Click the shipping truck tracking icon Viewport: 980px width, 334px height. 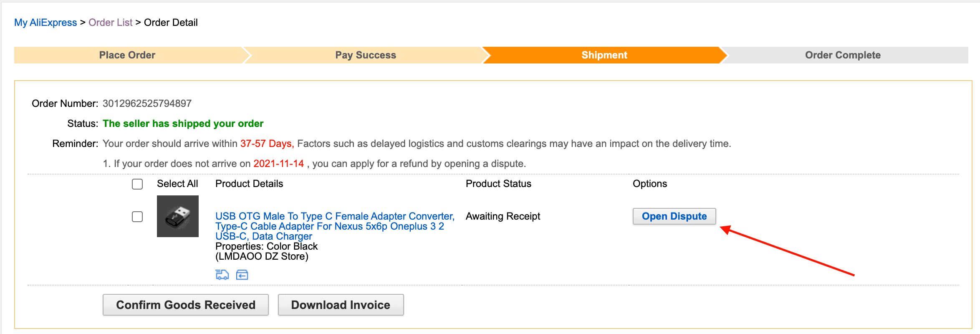pos(222,275)
